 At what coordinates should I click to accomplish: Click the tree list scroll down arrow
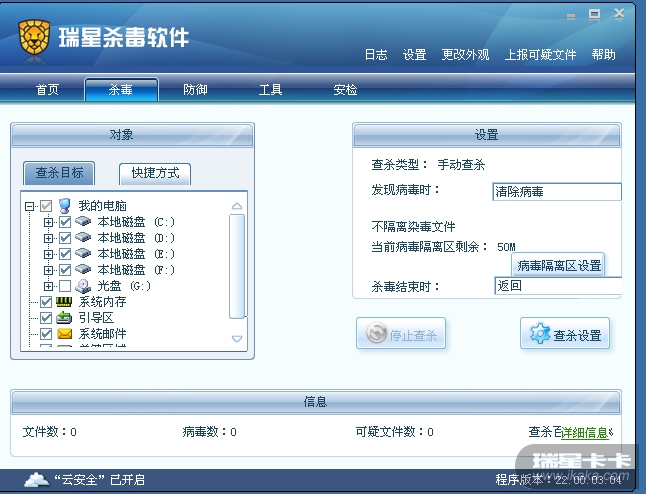coord(237,339)
